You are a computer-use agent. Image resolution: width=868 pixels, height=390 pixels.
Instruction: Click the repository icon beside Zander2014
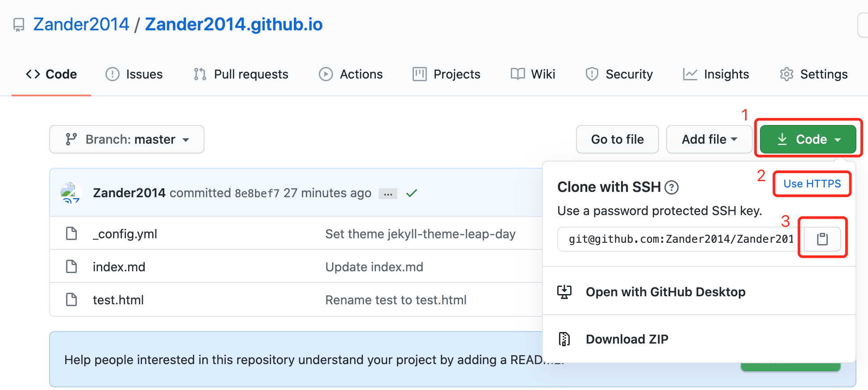(x=19, y=25)
